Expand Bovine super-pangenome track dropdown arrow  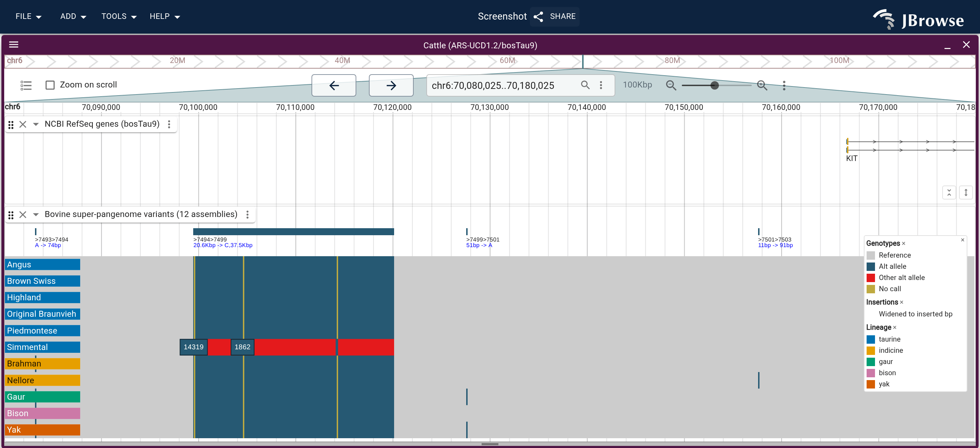pyautogui.click(x=36, y=215)
